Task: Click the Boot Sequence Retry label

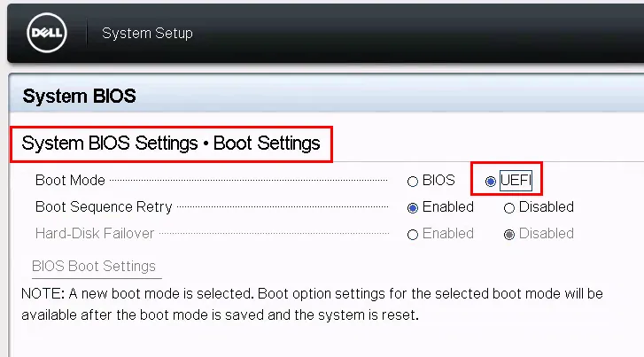Action: (x=104, y=207)
